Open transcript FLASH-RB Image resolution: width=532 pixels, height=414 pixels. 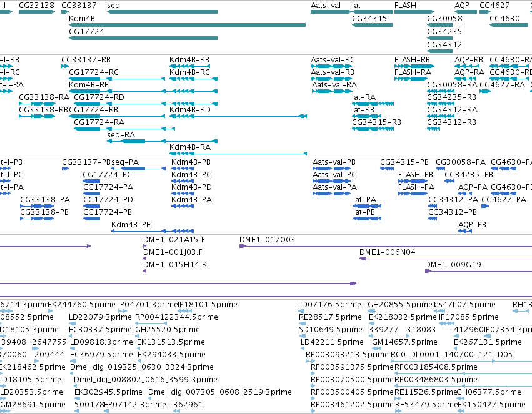pos(412,60)
